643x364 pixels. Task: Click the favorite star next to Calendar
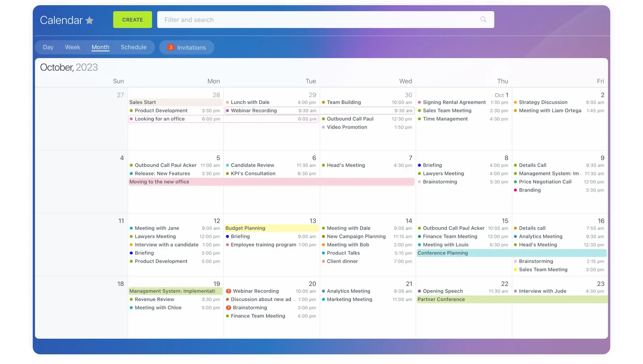(x=90, y=20)
